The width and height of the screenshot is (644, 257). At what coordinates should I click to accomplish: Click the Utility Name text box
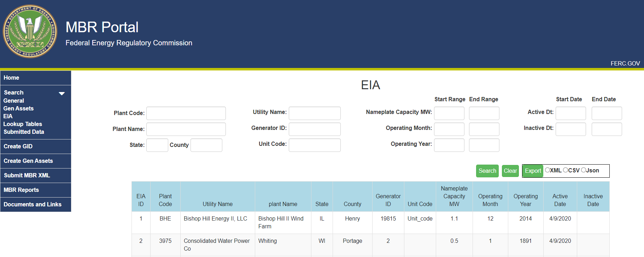(315, 113)
